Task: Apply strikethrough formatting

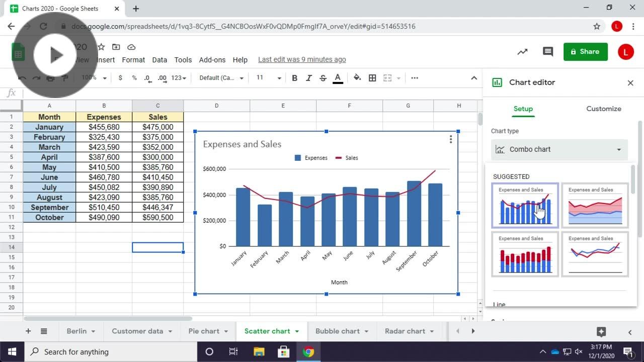Action: [x=323, y=77]
